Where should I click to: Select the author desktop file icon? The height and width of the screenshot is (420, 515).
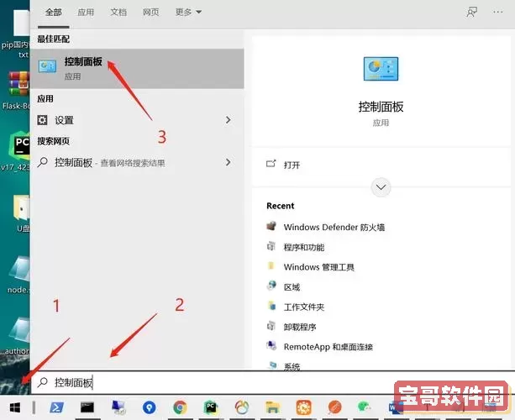pyautogui.click(x=19, y=331)
